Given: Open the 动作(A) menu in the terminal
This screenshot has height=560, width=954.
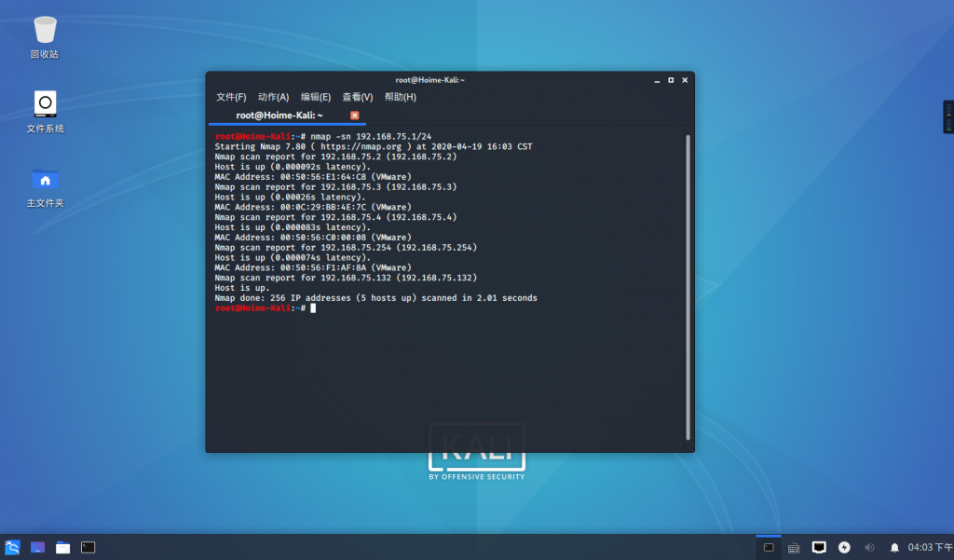Looking at the screenshot, I should coord(273,97).
